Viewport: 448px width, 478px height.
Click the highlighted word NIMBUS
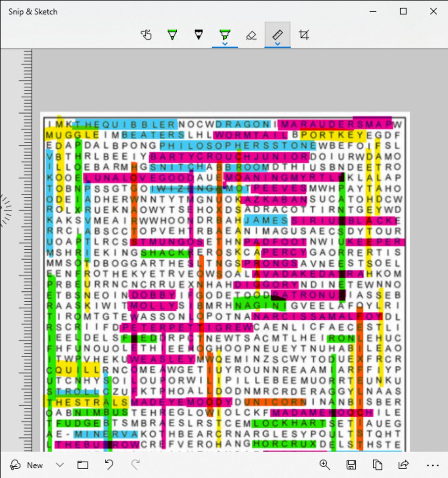[x=100, y=413]
